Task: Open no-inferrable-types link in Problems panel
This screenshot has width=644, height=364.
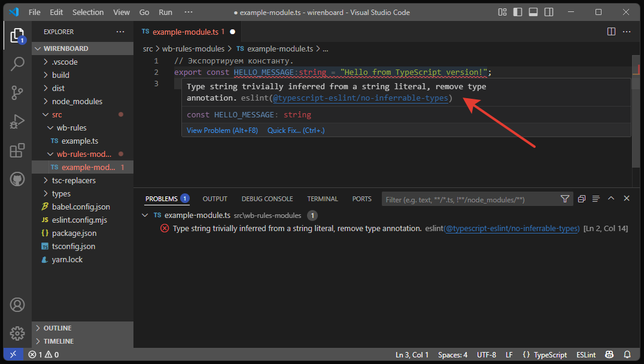Action: (x=512, y=229)
